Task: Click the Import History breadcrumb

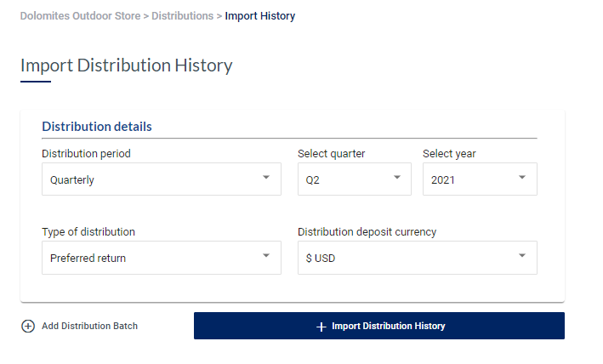Action: tap(260, 16)
